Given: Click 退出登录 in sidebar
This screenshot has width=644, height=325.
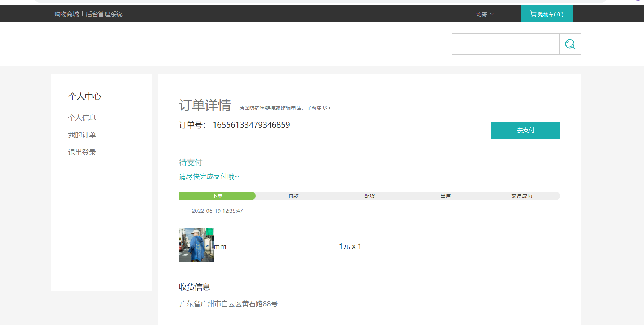Looking at the screenshot, I should click(x=82, y=152).
